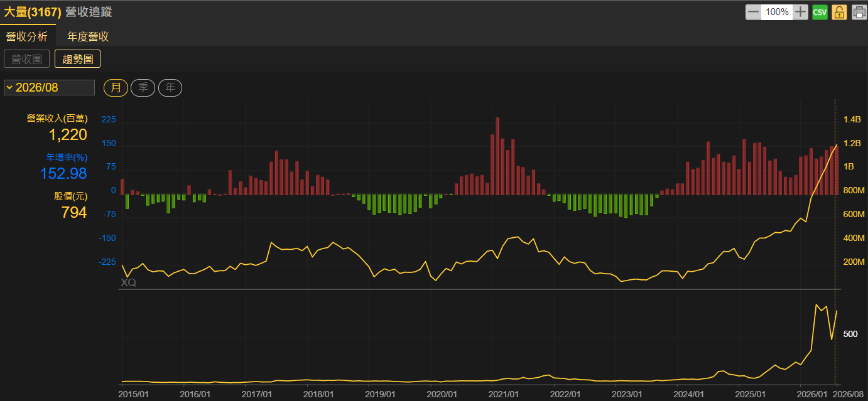Select the 月 monthly period toggle
This screenshot has height=401, width=868.
pos(116,88)
